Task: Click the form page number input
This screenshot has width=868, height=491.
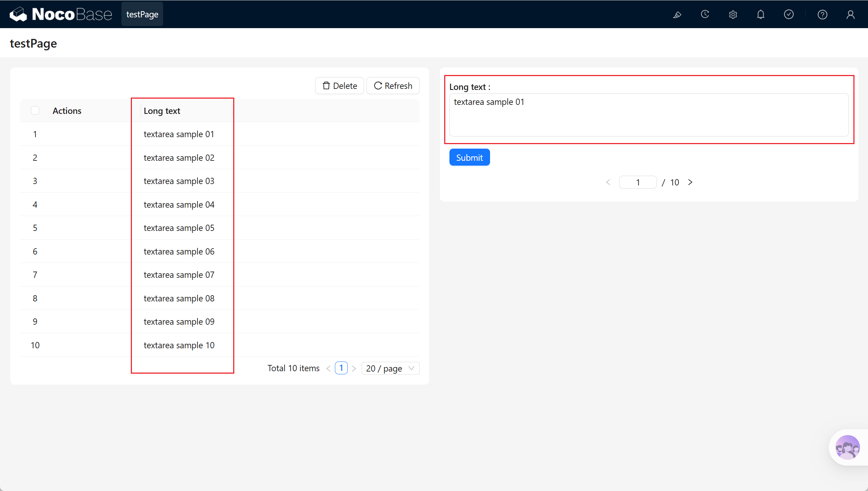Action: tap(638, 182)
